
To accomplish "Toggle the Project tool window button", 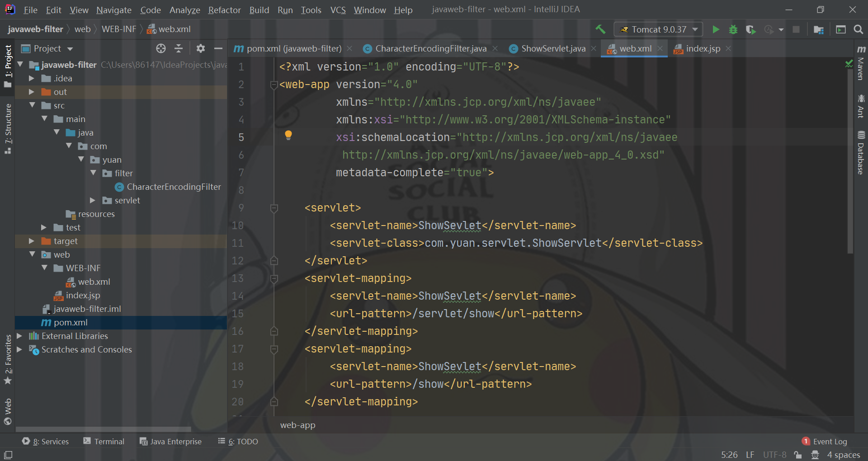I will tap(8, 66).
